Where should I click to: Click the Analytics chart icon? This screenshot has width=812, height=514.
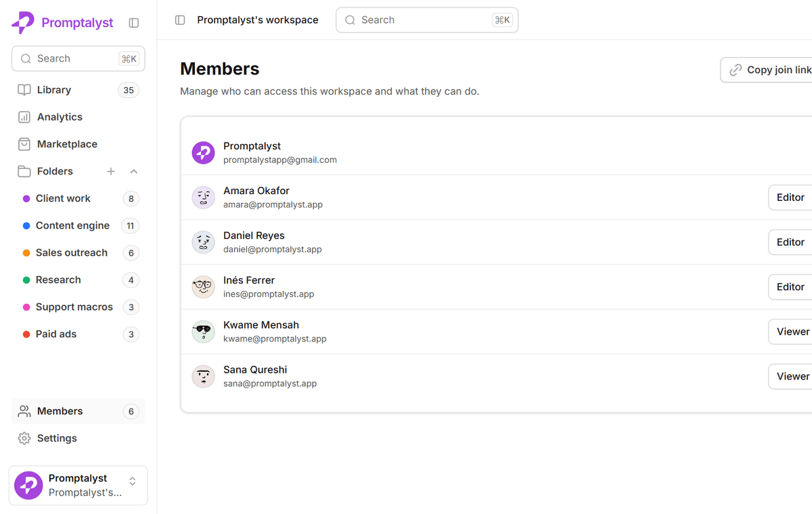pos(24,117)
